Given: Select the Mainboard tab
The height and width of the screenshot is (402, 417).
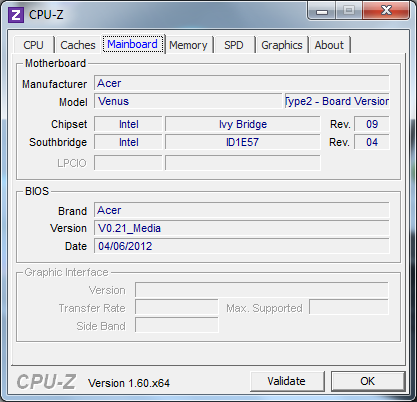Looking at the screenshot, I should tap(133, 44).
